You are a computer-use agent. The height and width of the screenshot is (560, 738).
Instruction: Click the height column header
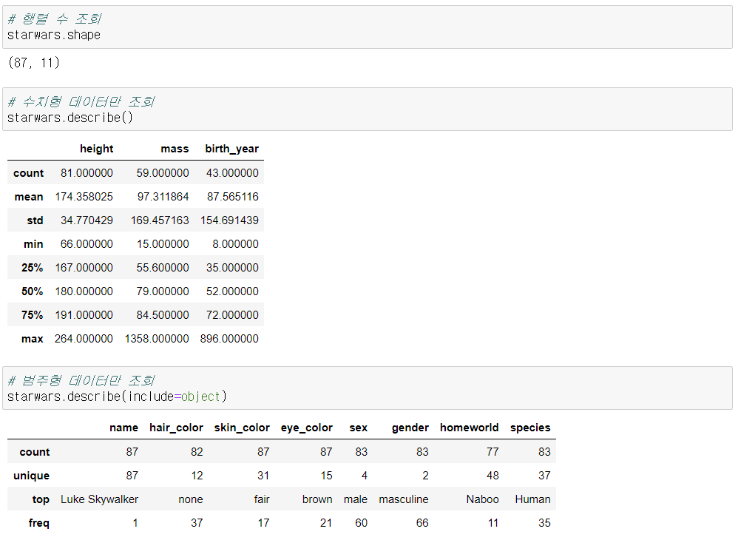pyautogui.click(x=96, y=149)
